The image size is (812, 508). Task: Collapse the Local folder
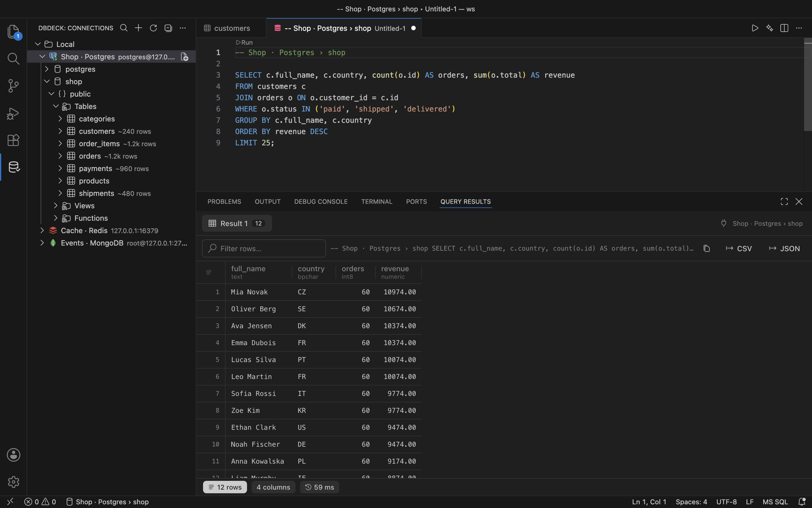click(38, 44)
